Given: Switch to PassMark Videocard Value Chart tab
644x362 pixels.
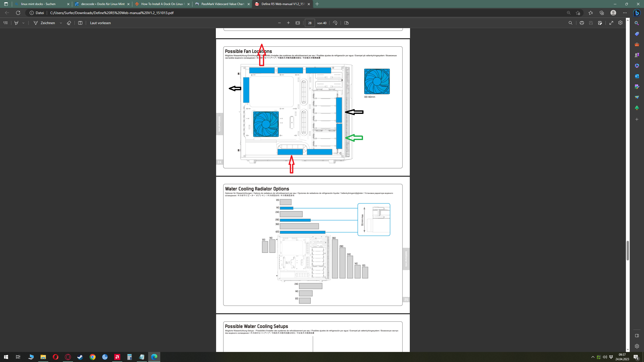Looking at the screenshot, I should tap(222, 4).
